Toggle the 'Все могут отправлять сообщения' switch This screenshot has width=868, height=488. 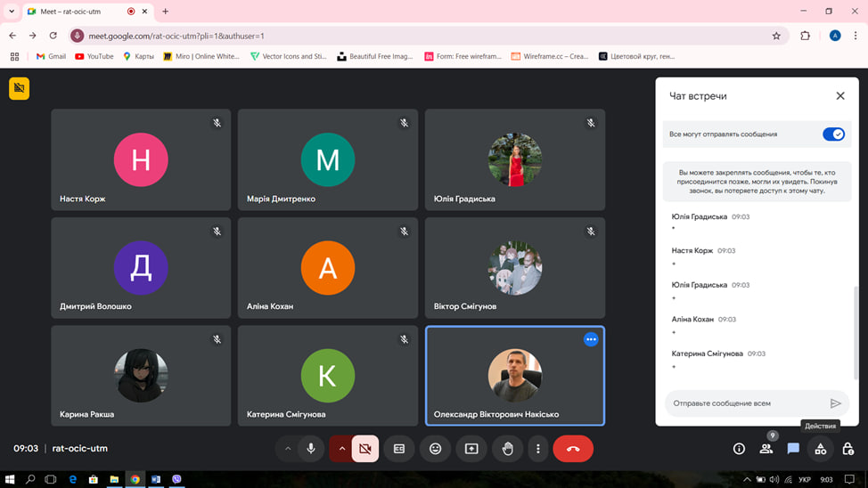pos(833,134)
